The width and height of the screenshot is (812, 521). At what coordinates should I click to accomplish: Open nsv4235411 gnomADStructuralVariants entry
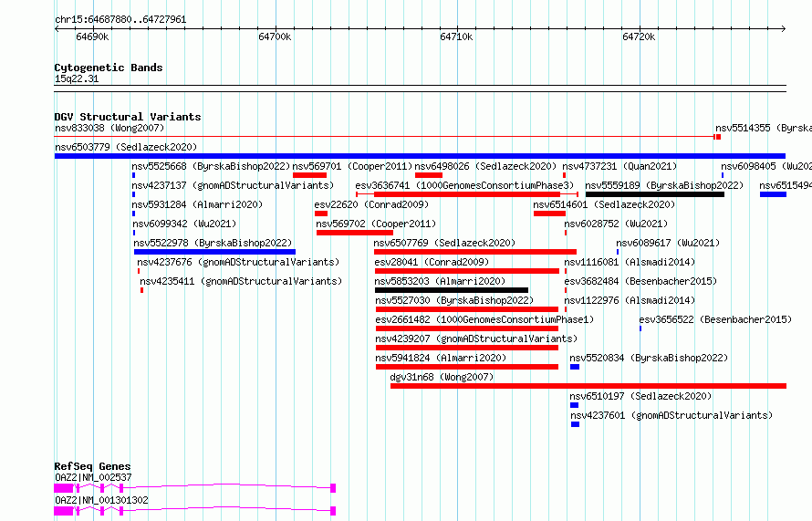(x=241, y=281)
